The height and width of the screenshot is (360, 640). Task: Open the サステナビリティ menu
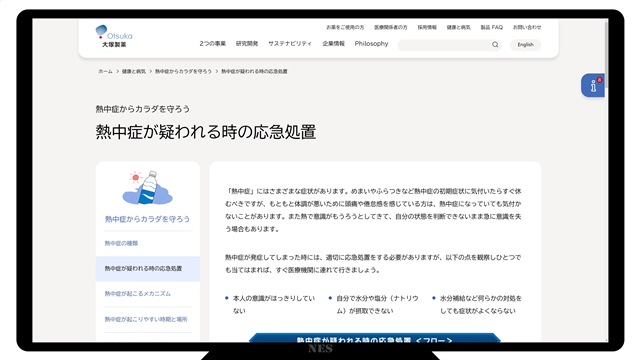tap(290, 44)
